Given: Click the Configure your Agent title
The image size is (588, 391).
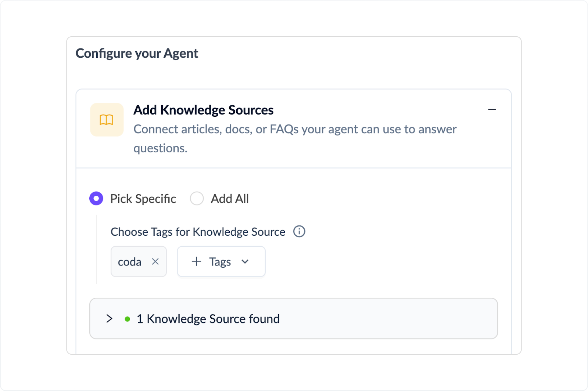Looking at the screenshot, I should coord(137,54).
